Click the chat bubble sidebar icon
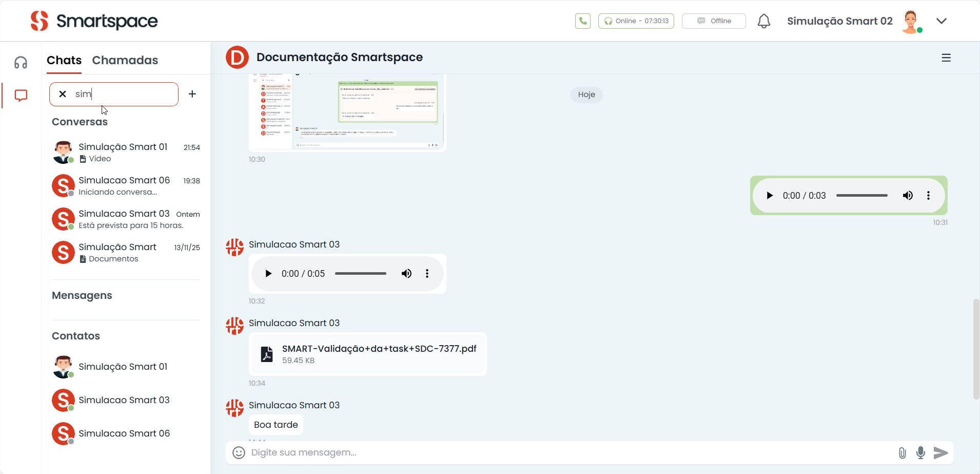Viewport: 980px width, 474px height. pos(21,96)
